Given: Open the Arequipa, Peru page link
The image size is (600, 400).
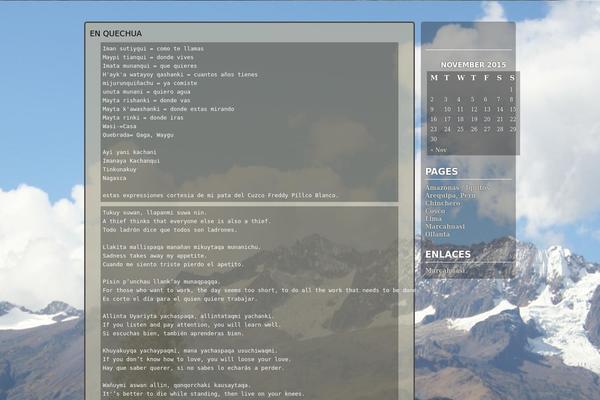Looking at the screenshot, I should [451, 195].
